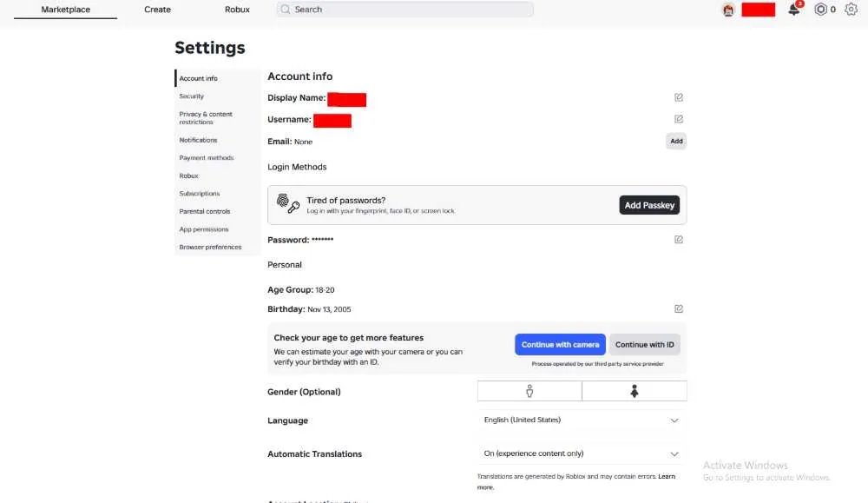This screenshot has height=503, width=868.
Task: Open the settings gear in the top bar
Action: pyautogui.click(x=851, y=10)
